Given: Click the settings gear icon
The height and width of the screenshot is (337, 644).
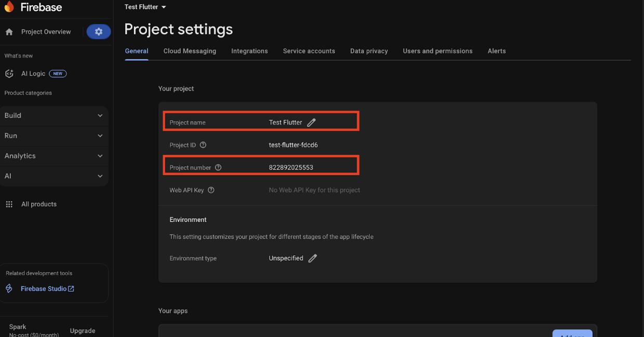Looking at the screenshot, I should pyautogui.click(x=99, y=32).
